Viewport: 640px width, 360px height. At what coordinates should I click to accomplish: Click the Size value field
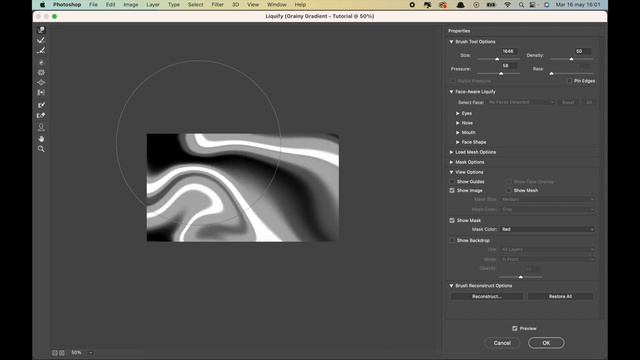[x=509, y=51]
